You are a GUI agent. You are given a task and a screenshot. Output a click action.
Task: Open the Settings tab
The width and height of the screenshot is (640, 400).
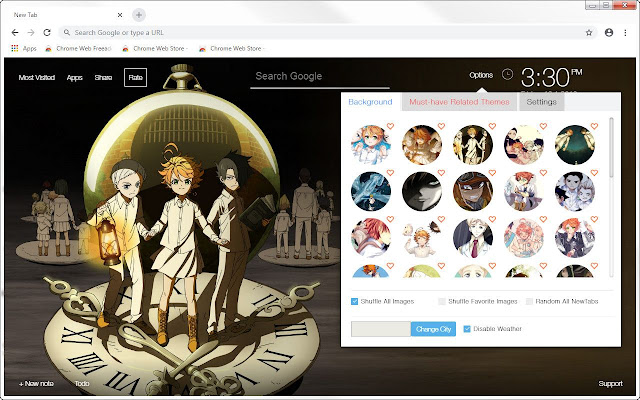[x=541, y=102]
